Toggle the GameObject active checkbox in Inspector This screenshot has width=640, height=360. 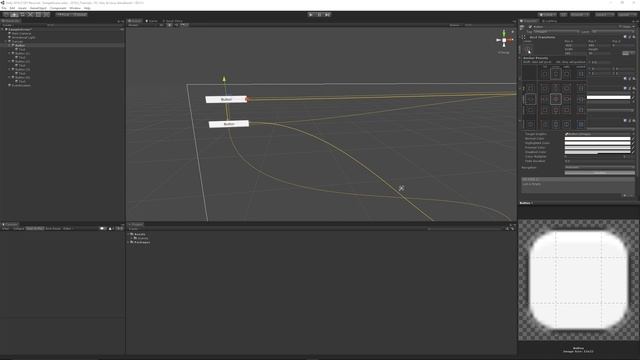coord(530,27)
